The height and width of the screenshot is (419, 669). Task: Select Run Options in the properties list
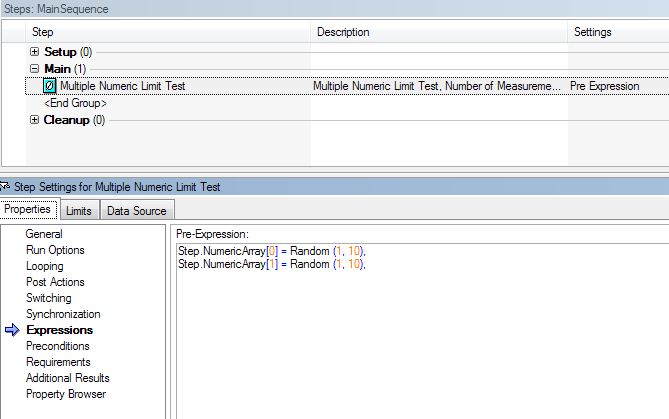[55, 250]
